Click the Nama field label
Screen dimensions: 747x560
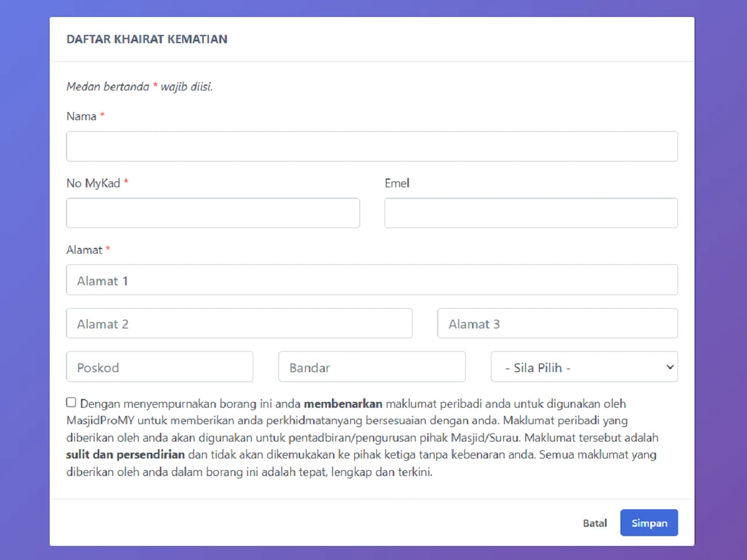pyautogui.click(x=81, y=116)
